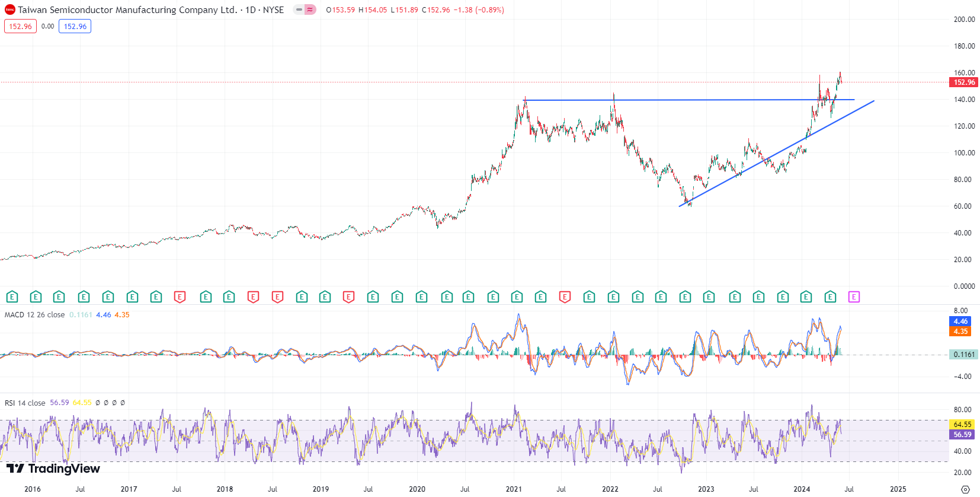Click blue 4.46 MACD tag on axis
Image resolution: width=980 pixels, height=497 pixels.
click(960, 321)
